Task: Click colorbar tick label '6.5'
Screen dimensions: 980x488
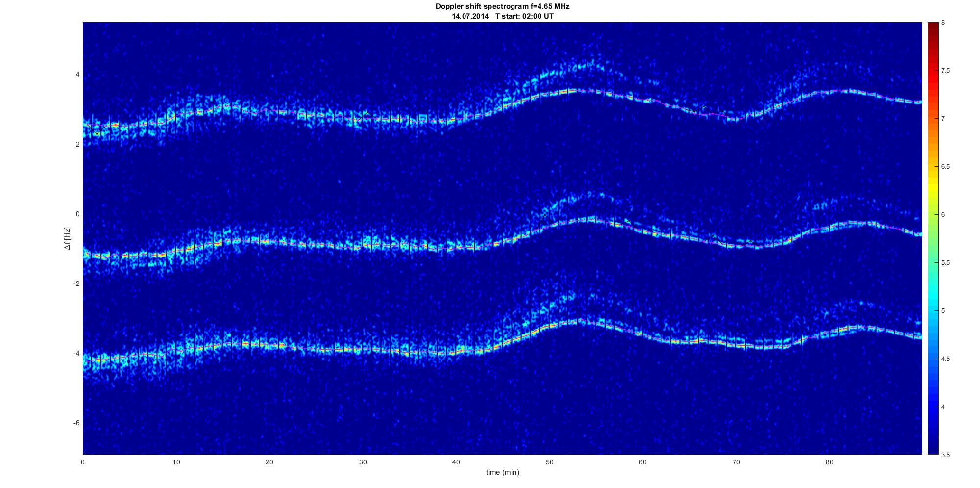Action: coord(946,167)
